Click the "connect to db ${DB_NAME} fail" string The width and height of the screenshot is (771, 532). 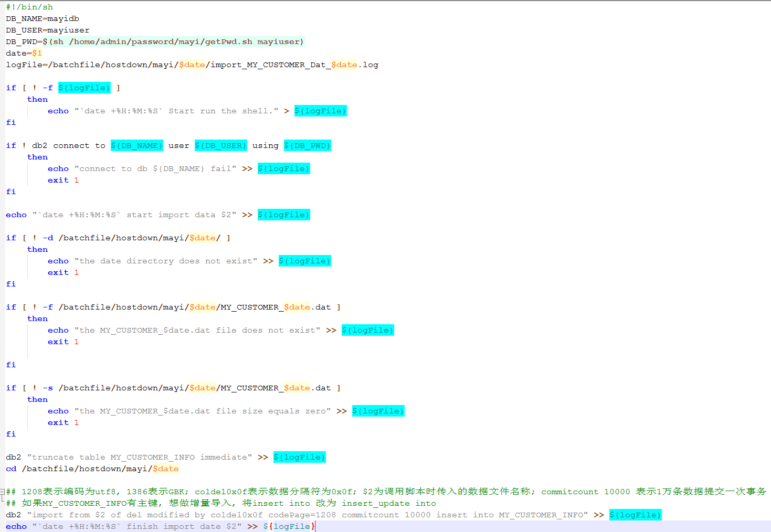(155, 168)
